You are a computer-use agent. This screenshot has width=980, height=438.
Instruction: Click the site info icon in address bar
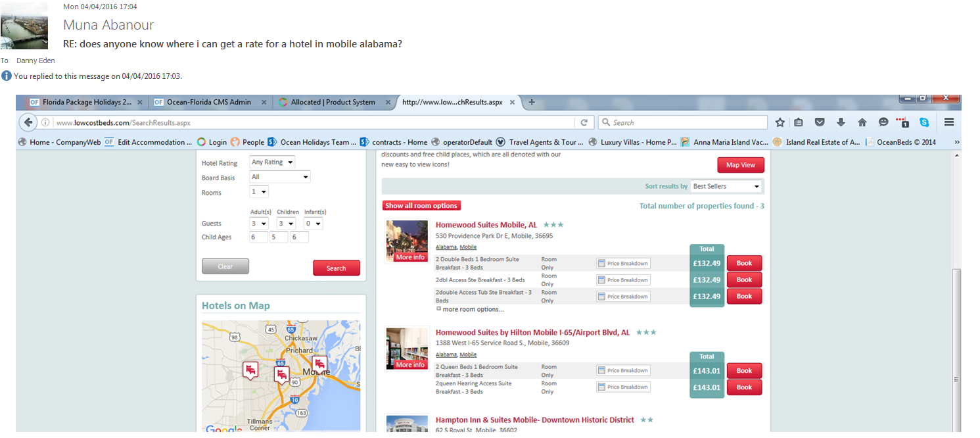click(45, 122)
